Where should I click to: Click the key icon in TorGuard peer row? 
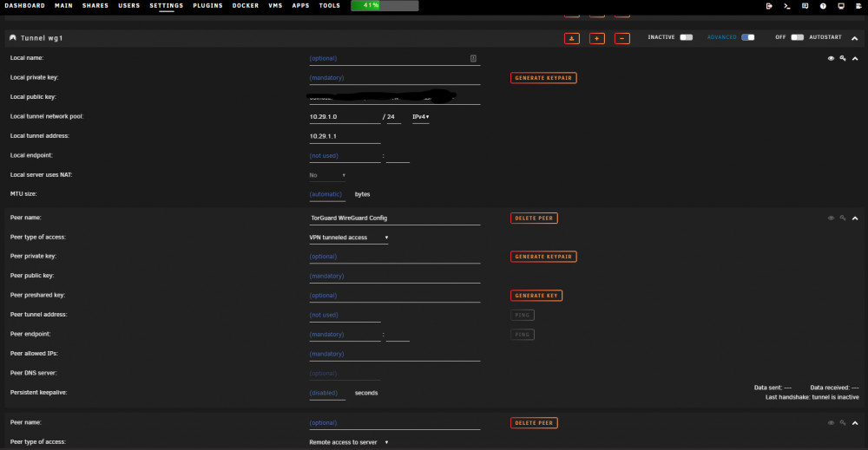coord(843,218)
